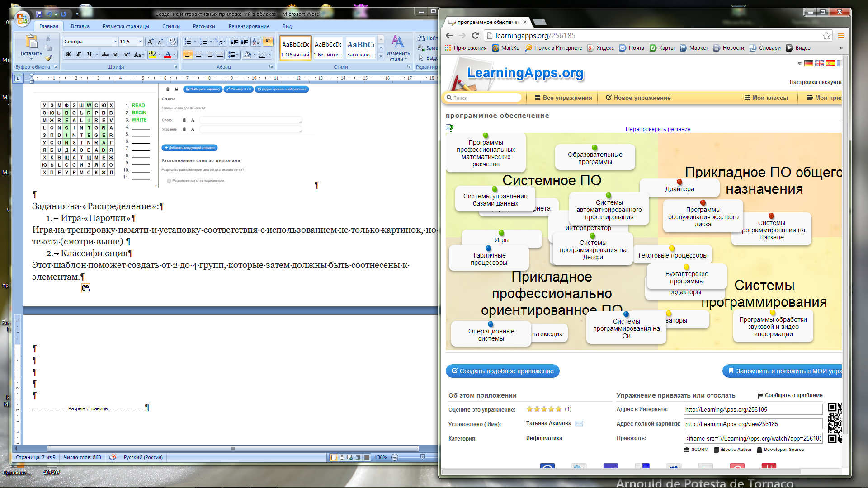868x488 pixels.
Task: Decrease paragraph indent
Action: click(x=234, y=42)
